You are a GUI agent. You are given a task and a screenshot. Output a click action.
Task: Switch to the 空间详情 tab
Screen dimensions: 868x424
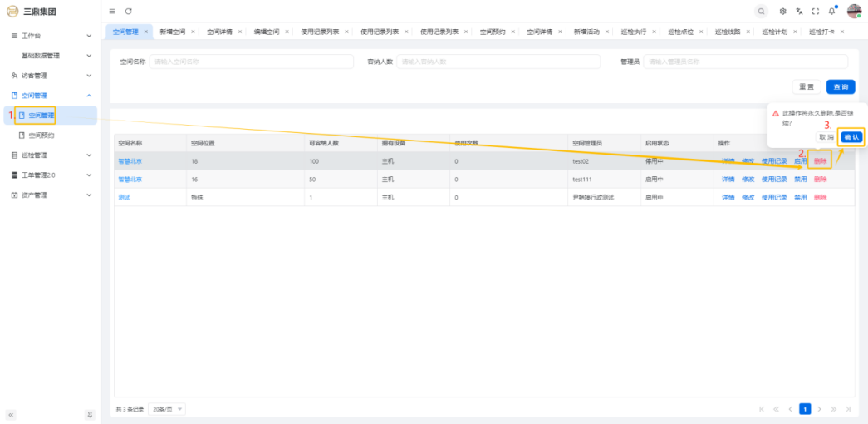[x=220, y=32]
